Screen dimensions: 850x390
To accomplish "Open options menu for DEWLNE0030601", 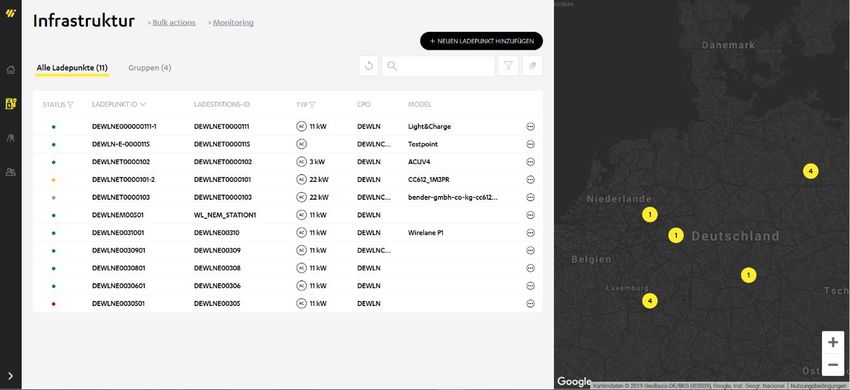I will point(530,286).
